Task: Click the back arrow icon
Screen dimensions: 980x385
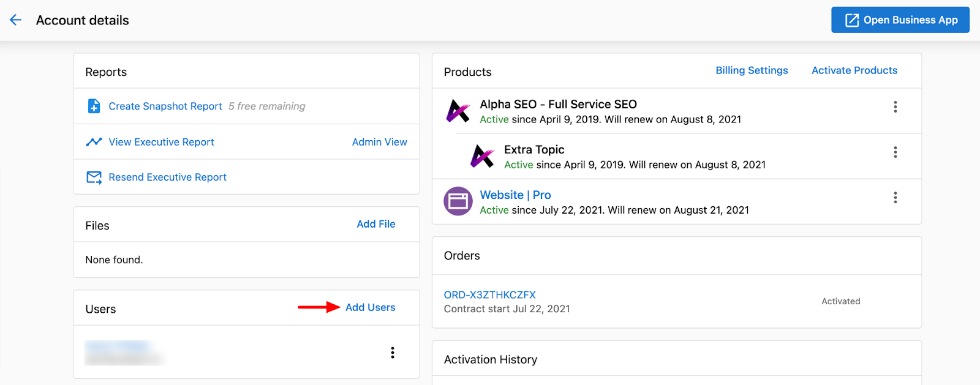Action: click(x=16, y=20)
